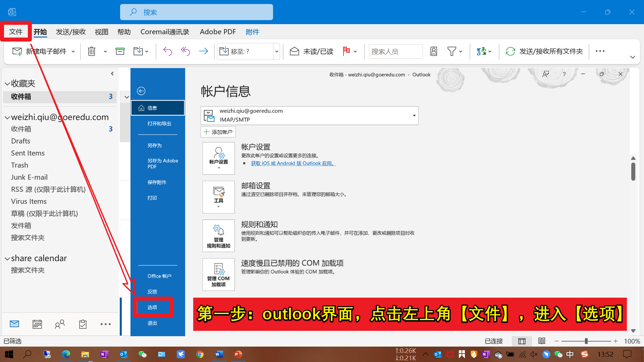Open mailbox Tools (工具) button
Screen dimensions: 644x362
(x=219, y=197)
